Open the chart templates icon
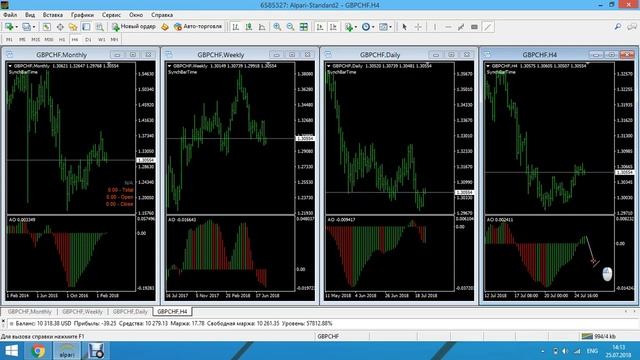 pos(383,27)
